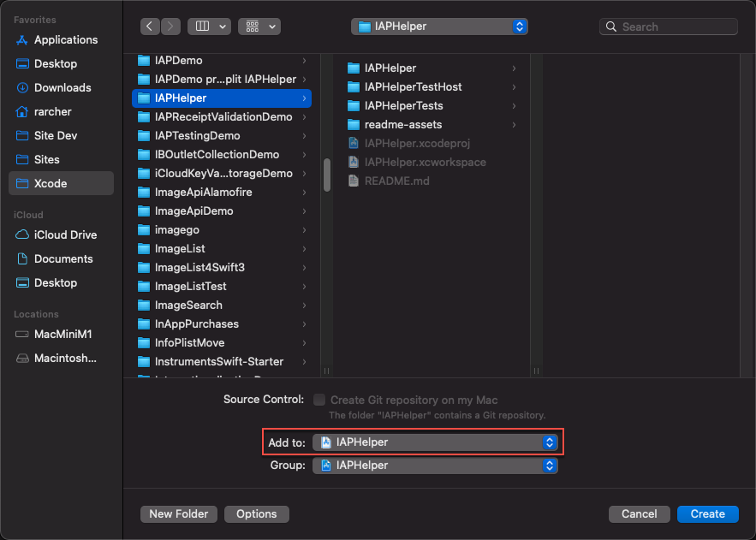Select IBOutletCollectionDemo folder
This screenshot has width=756, height=540.
[x=222, y=155]
